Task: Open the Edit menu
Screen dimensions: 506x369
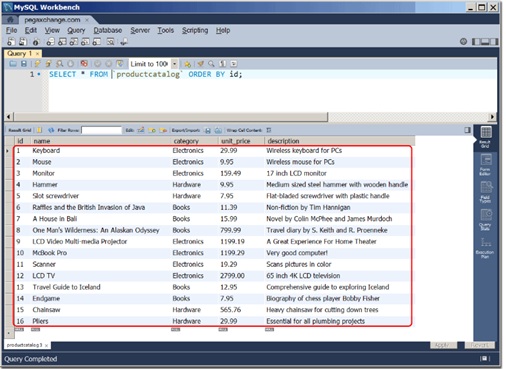Action: 31,30
